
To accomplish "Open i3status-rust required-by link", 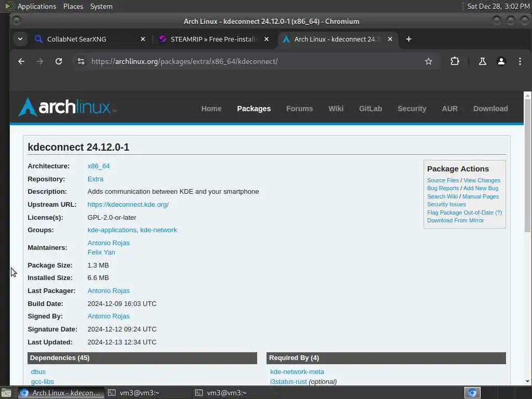I will click(288, 382).
